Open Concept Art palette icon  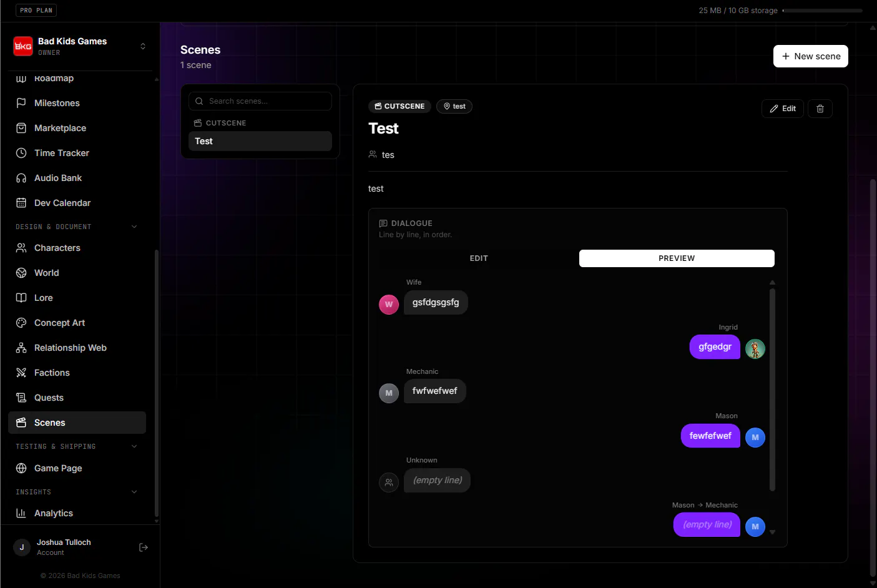[21, 323]
